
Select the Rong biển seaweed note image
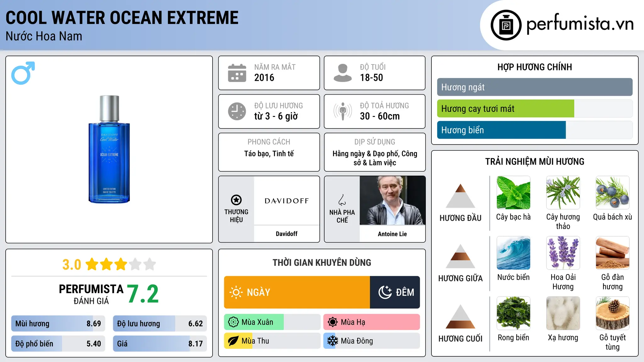coord(513,313)
